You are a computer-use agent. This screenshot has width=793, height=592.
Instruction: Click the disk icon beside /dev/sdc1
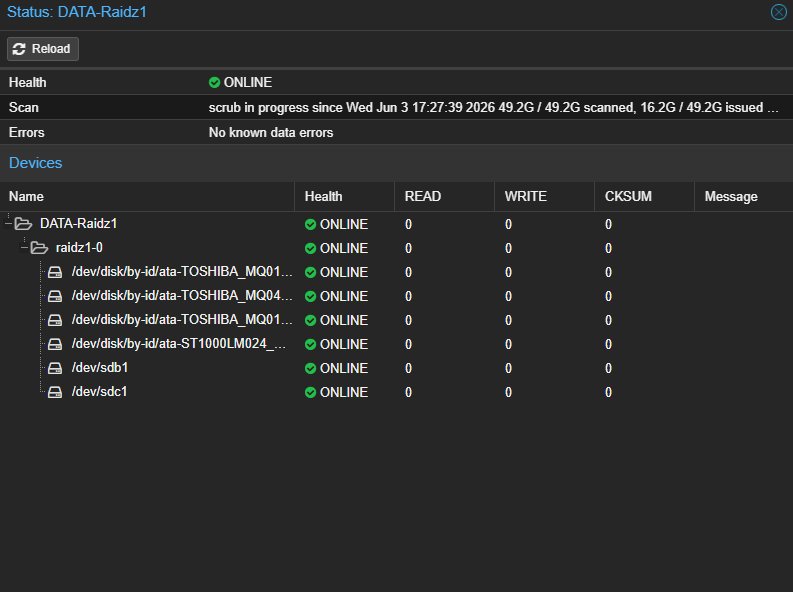55,392
